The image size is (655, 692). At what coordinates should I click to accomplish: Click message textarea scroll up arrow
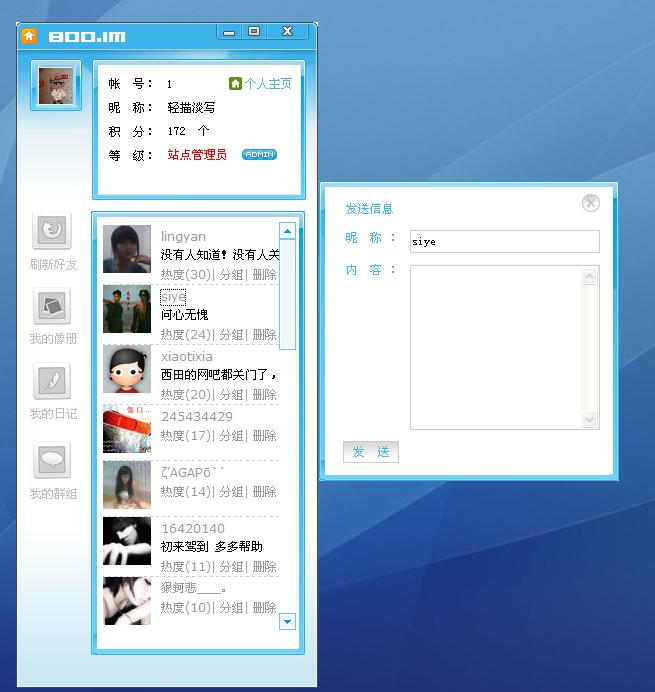(x=590, y=277)
